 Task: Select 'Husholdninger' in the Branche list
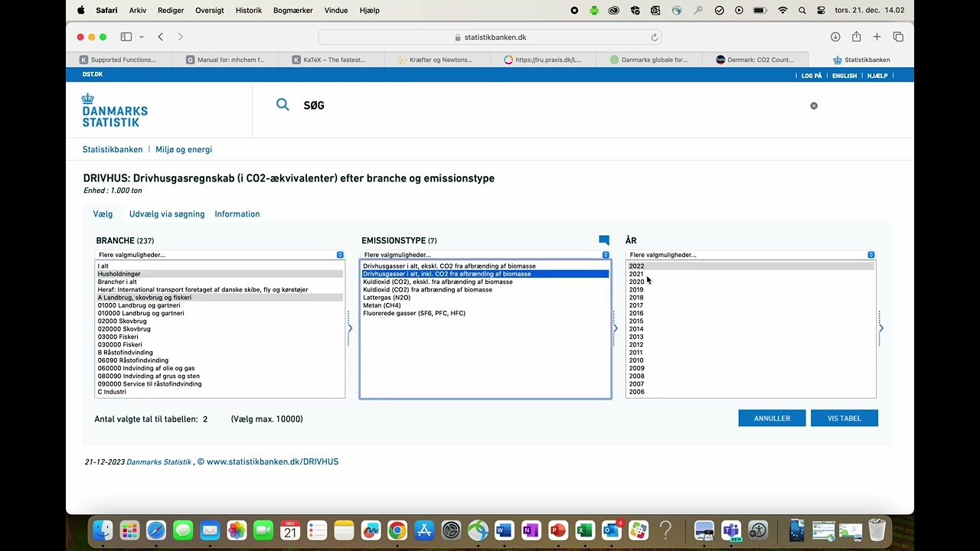[x=220, y=274]
